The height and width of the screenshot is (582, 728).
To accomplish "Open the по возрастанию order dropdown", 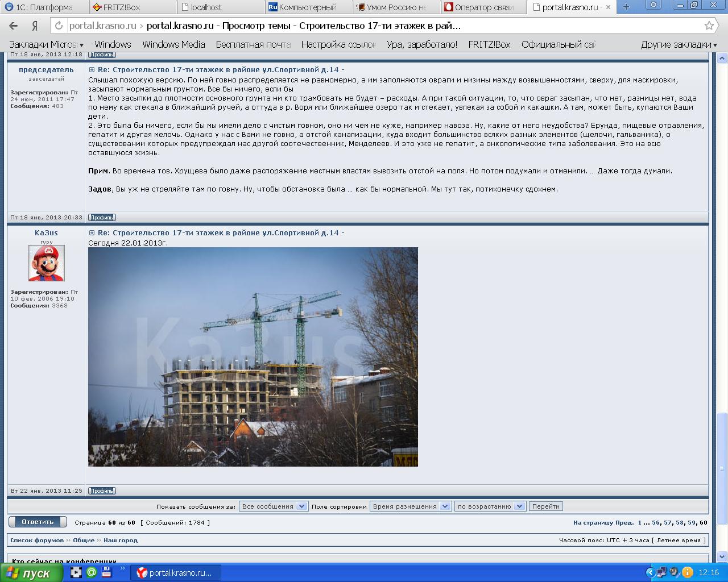I will click(490, 506).
